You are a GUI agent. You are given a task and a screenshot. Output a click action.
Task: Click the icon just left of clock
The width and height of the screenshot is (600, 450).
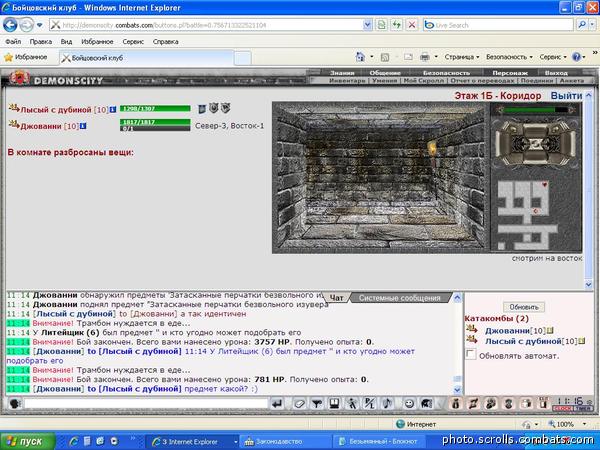pos(544,403)
